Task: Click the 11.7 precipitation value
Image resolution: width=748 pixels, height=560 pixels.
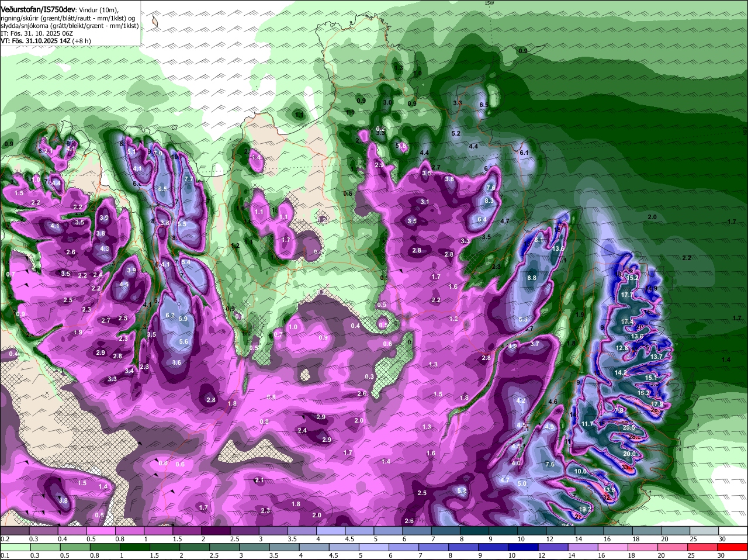Action: click(587, 424)
